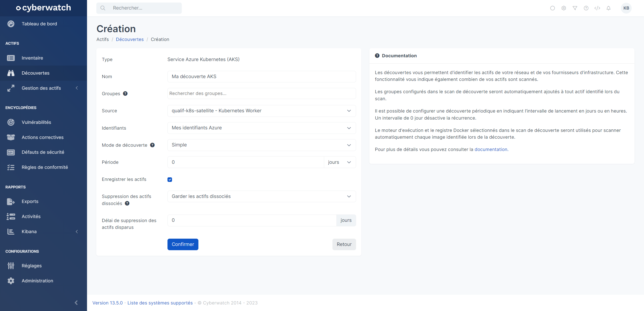Open Défauts de sécurité in the sidebar
This screenshot has height=311, width=644.
44,152
